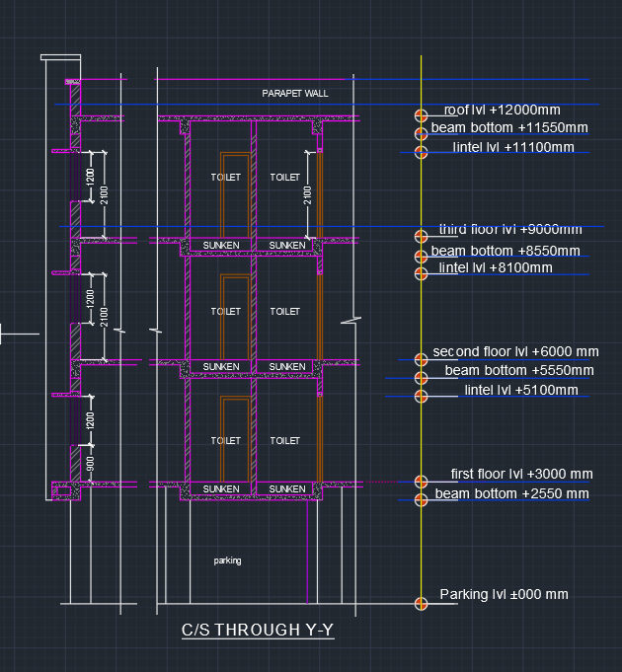The height and width of the screenshot is (672, 622).
Task: Click the 'roof lvl +12000mm' annotation
Action: click(502, 111)
